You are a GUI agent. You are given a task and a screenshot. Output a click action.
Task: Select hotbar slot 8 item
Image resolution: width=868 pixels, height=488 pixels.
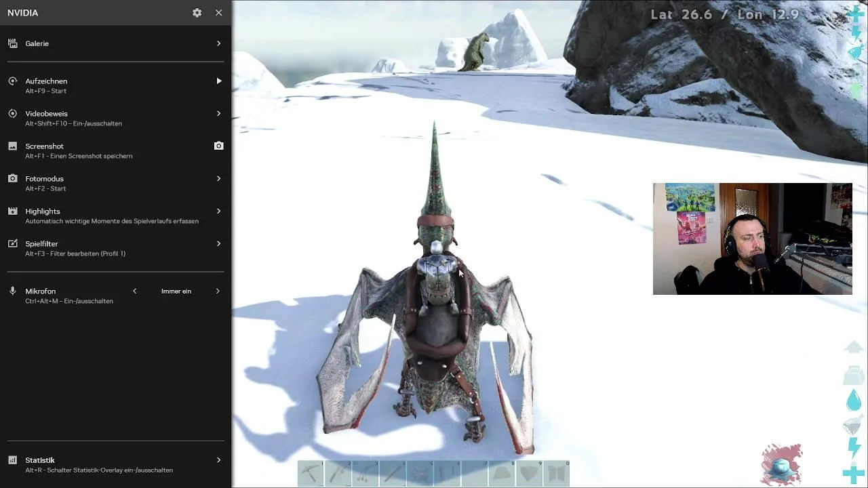(x=501, y=474)
